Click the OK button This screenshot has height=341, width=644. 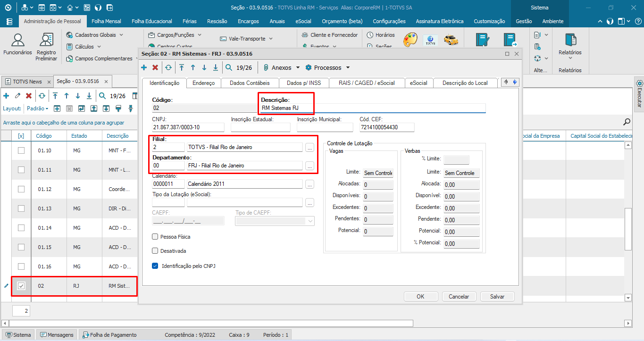tap(420, 297)
